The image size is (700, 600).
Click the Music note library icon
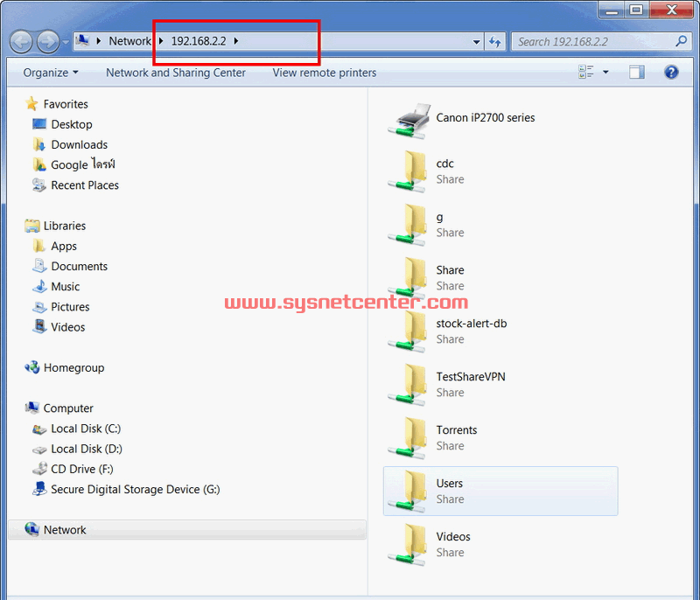point(39,286)
